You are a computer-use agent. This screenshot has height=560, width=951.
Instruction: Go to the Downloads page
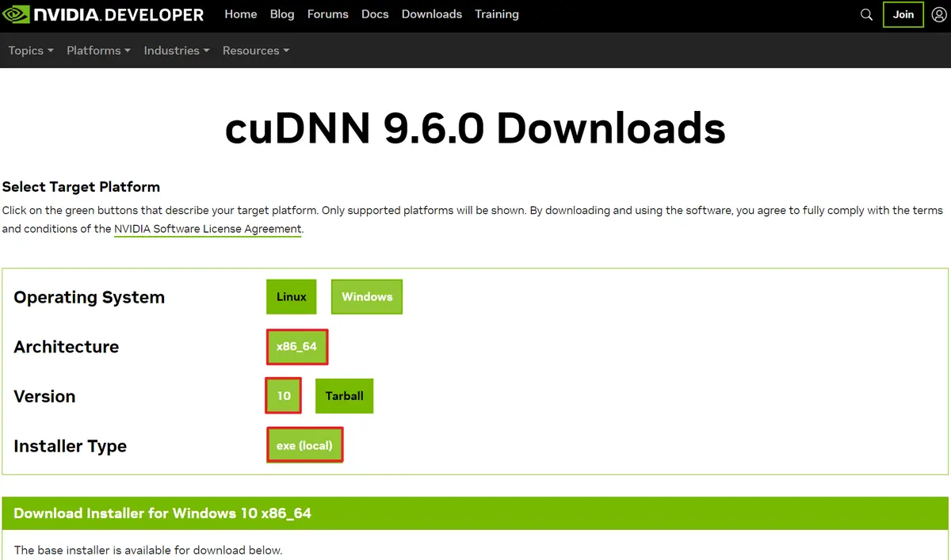point(432,14)
